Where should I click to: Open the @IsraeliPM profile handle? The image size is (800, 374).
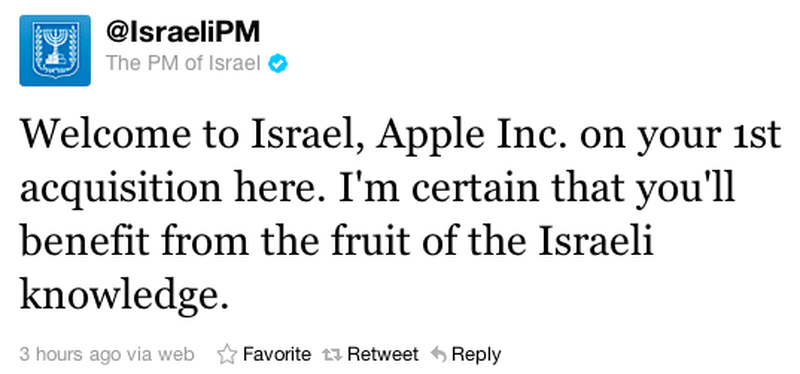(x=183, y=33)
